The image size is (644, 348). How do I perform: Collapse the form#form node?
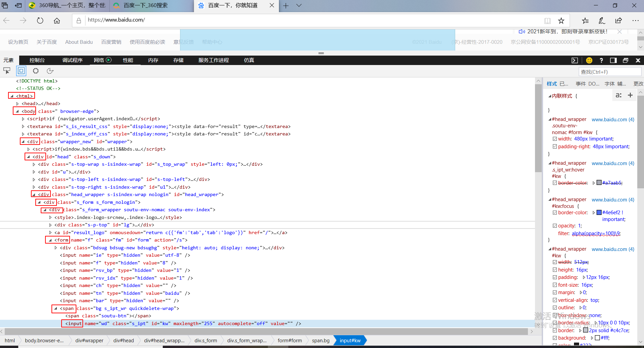tap(50, 240)
